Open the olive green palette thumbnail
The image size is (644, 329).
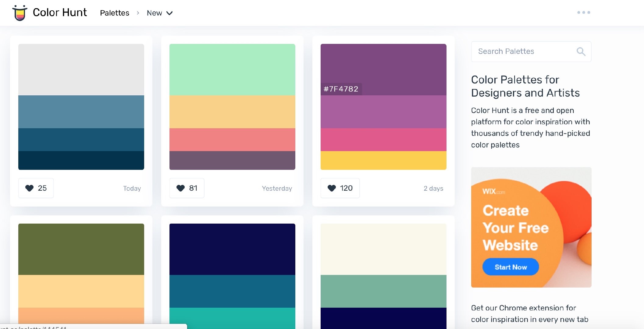pyautogui.click(x=81, y=249)
